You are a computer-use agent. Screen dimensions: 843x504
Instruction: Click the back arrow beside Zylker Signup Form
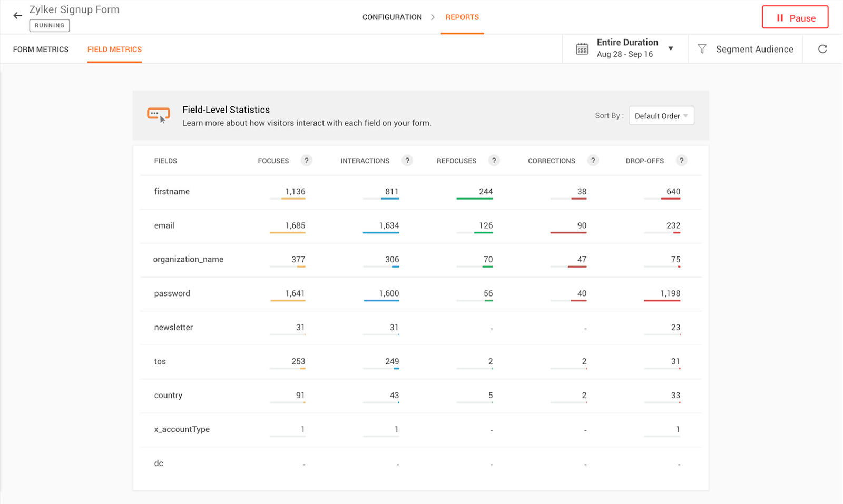coord(17,16)
